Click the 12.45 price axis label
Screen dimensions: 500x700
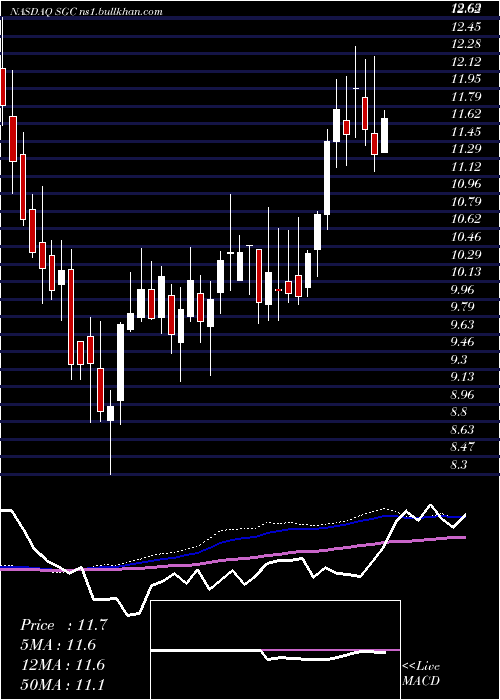(466, 27)
